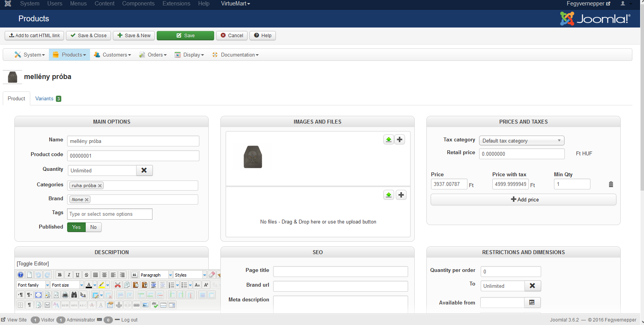Expand the Products submenu
Image resolution: width=644 pixels, height=325 pixels.
[69, 55]
